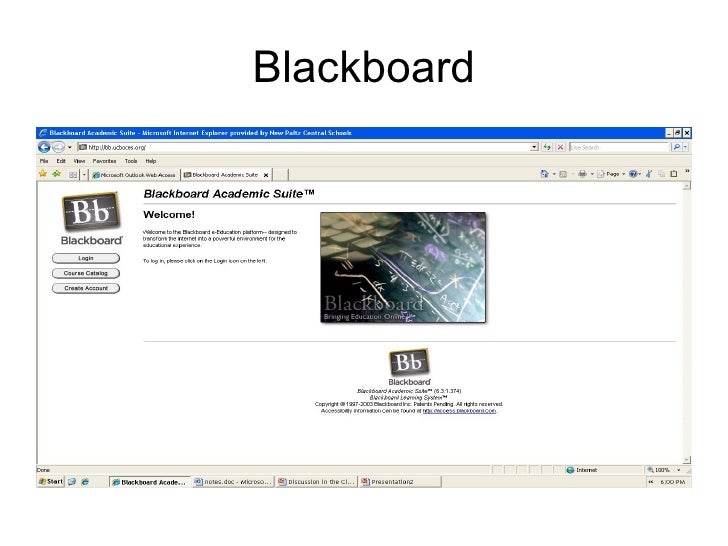This screenshot has width=728, height=546.
Task: Select Blackboard Acade... taskbar button
Action: [150, 482]
